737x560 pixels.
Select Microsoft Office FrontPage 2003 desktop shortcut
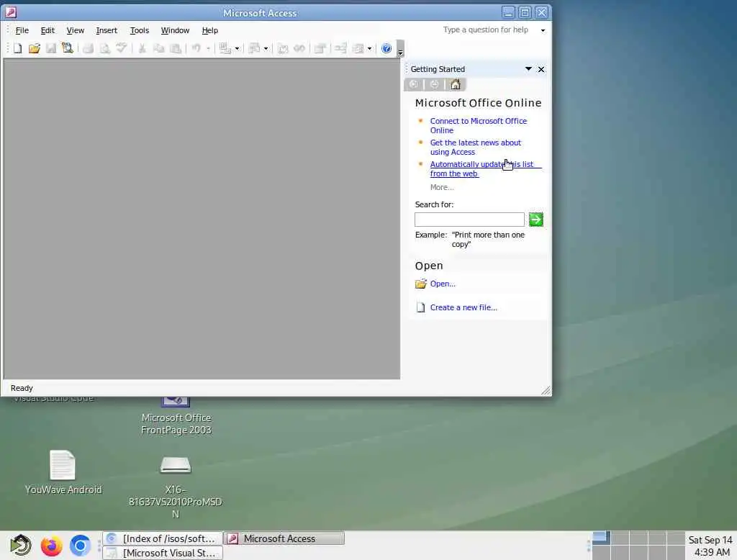point(176,417)
